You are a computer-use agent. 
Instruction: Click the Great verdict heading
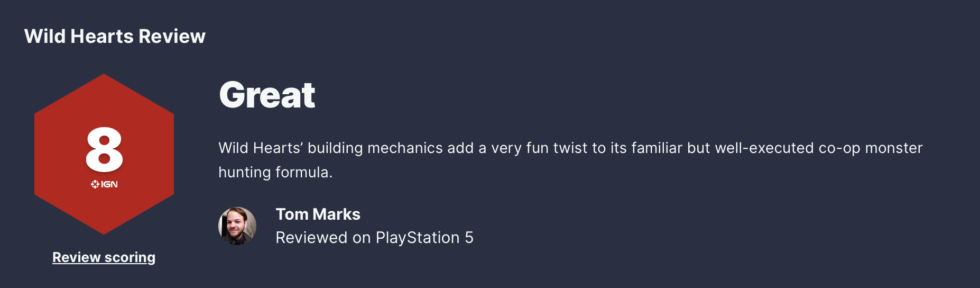pyautogui.click(x=267, y=95)
